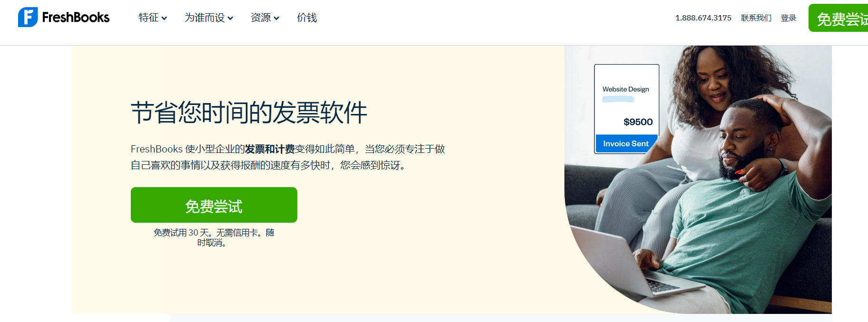Click the bold 发票和计费 text
868x322 pixels.
pos(270,149)
